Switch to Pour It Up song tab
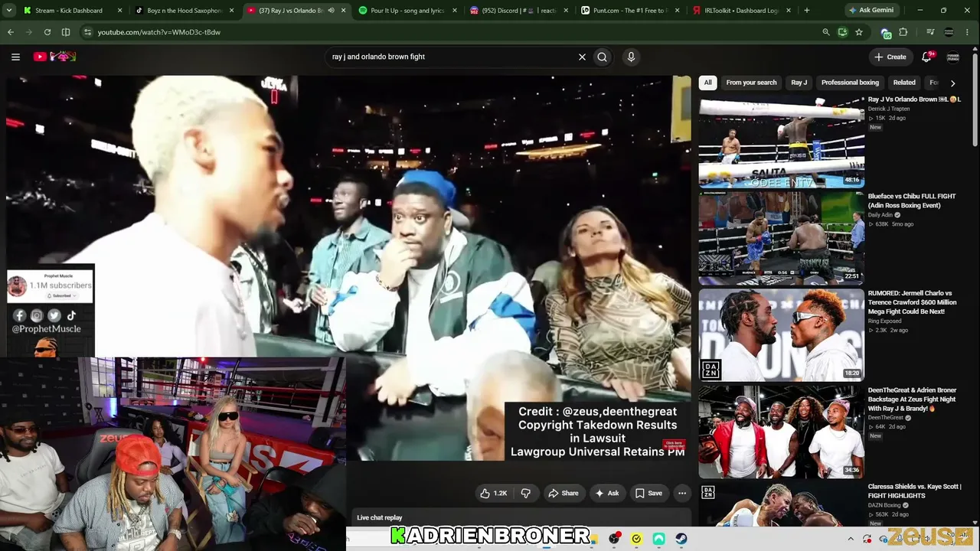The image size is (980, 551). coord(408,11)
